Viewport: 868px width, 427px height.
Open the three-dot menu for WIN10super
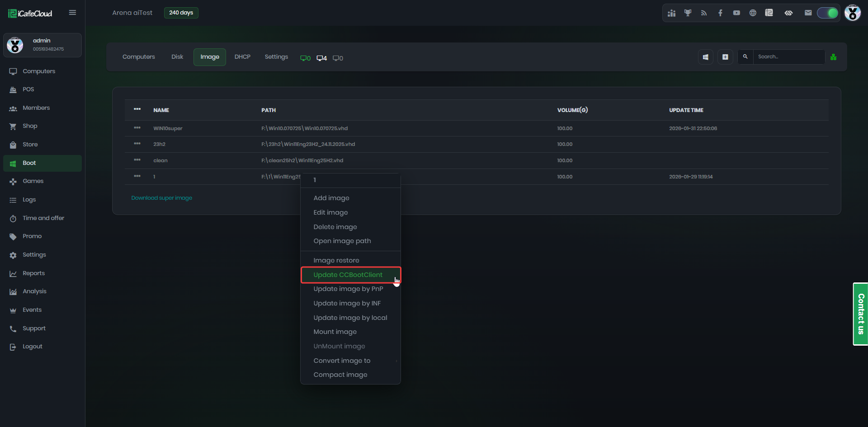(x=137, y=128)
